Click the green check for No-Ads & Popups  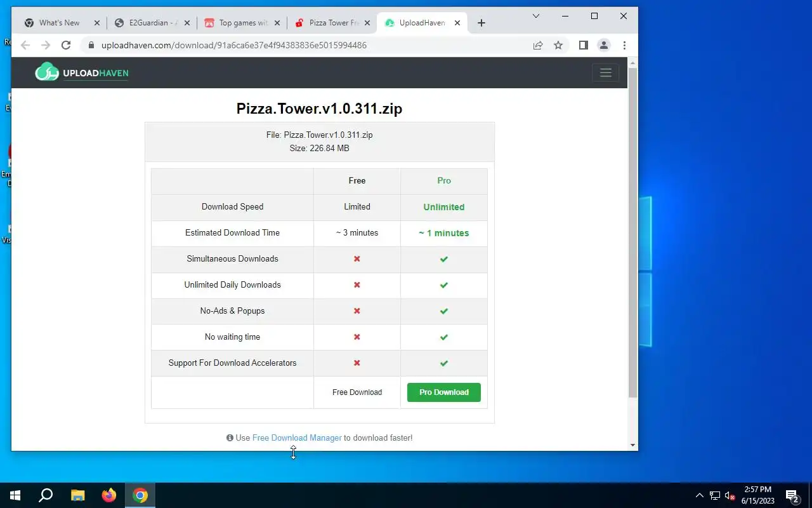pyautogui.click(x=444, y=311)
